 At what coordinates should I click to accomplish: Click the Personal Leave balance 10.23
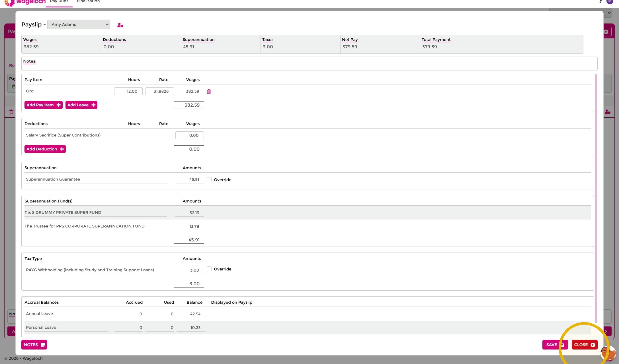pyautogui.click(x=195, y=328)
